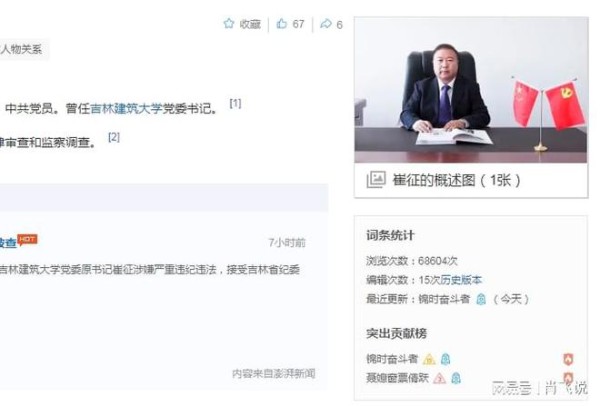Click the yellow triangle badge beside 锦时奋斗者
Screen dimensions: 600x406
(429, 359)
